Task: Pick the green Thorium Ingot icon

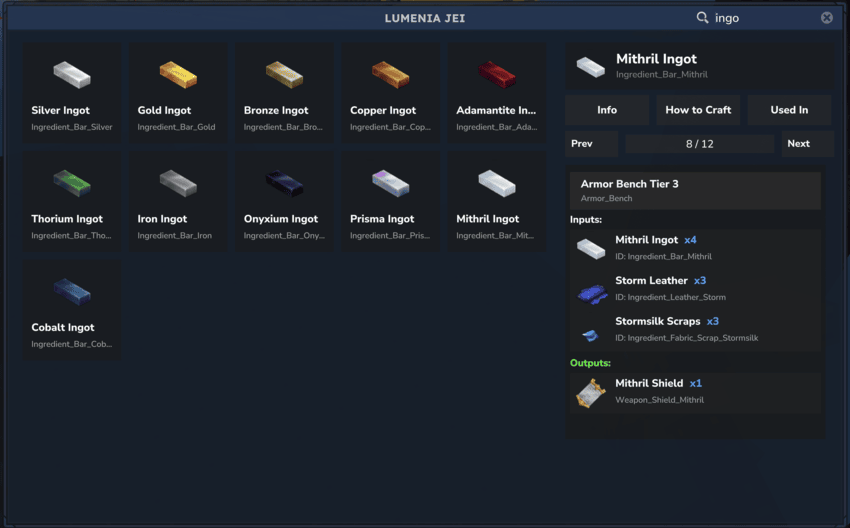Action: (x=72, y=183)
